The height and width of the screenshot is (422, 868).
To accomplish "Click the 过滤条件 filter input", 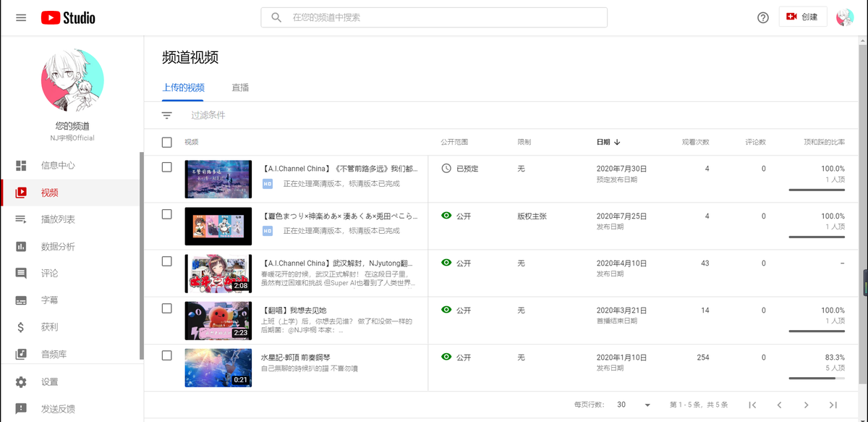I will click(208, 115).
